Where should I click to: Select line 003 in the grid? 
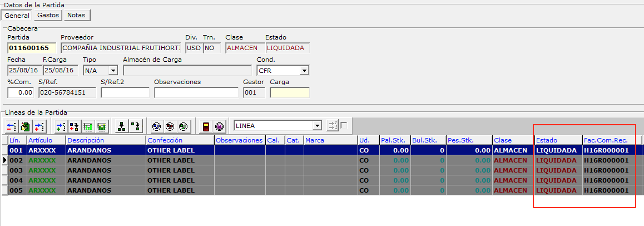(x=17, y=170)
